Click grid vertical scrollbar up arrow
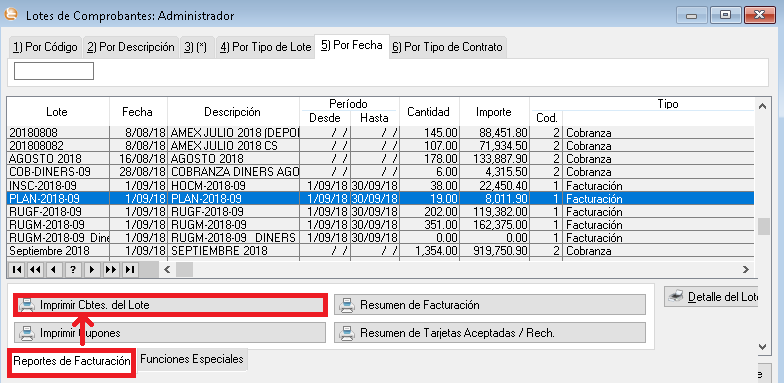 (x=762, y=106)
